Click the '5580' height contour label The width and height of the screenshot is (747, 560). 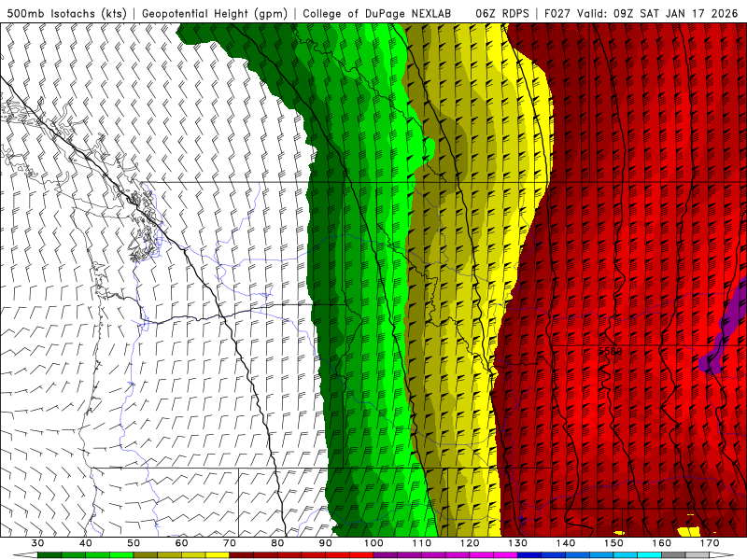pyautogui.click(x=611, y=351)
